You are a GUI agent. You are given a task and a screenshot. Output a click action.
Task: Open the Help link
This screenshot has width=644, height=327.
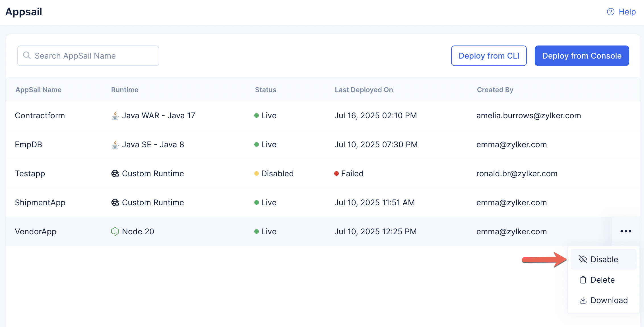pos(627,12)
